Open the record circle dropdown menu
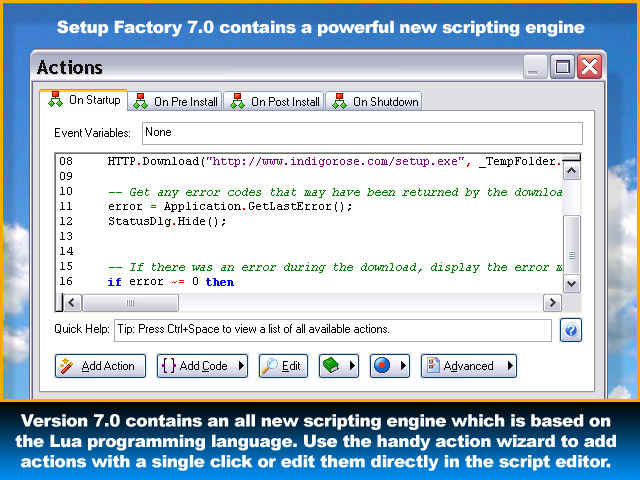Image resolution: width=640 pixels, height=480 pixels. (390, 366)
